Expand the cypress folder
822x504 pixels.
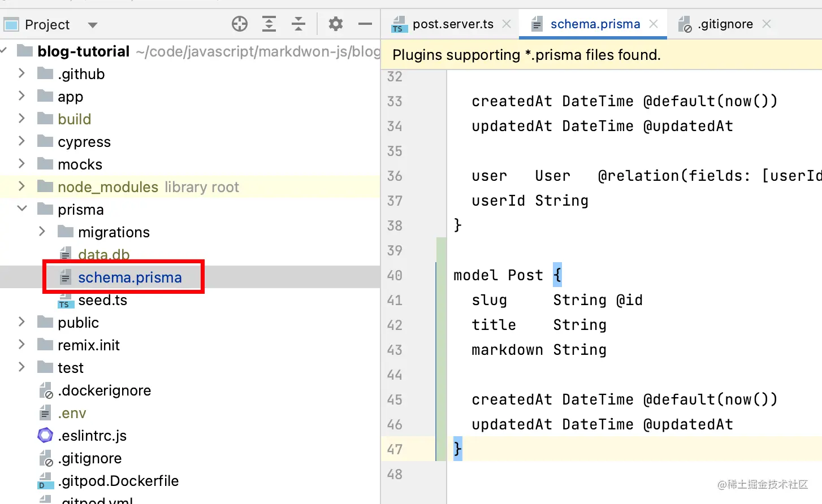point(21,141)
